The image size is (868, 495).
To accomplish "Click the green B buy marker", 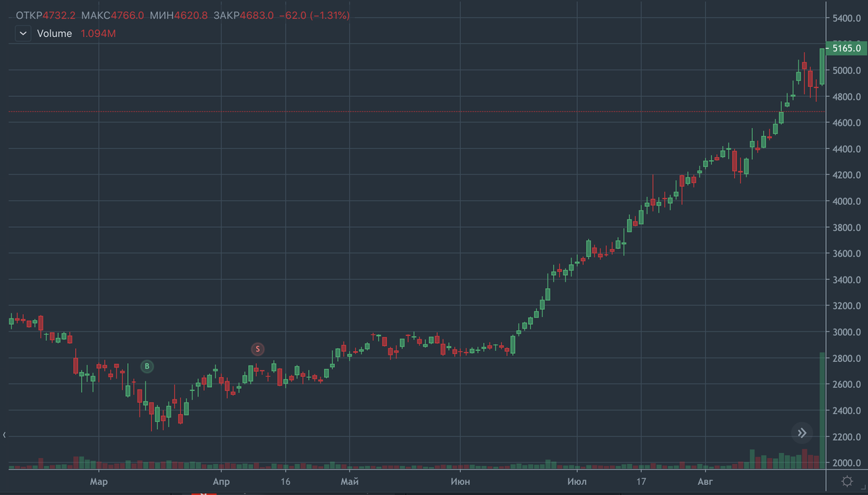I will [147, 366].
